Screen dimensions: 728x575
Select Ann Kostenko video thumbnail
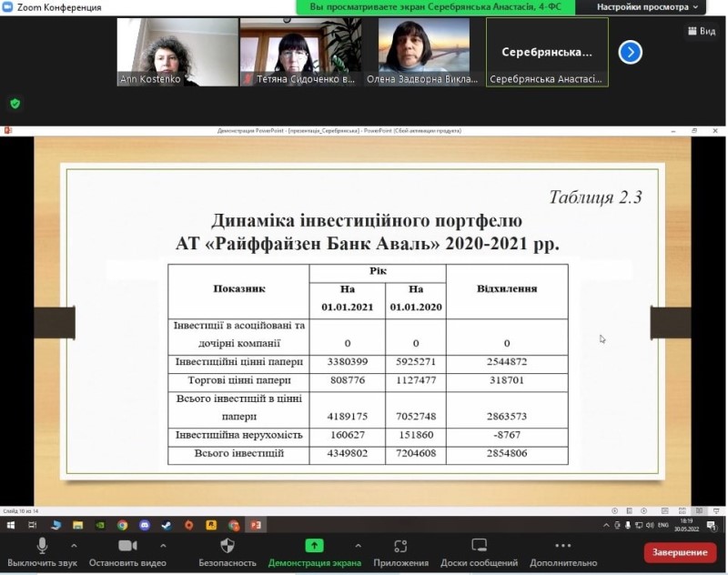point(177,52)
